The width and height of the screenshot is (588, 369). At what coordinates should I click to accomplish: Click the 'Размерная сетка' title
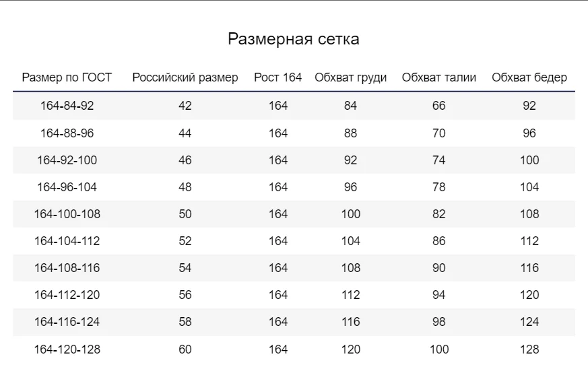(x=294, y=39)
